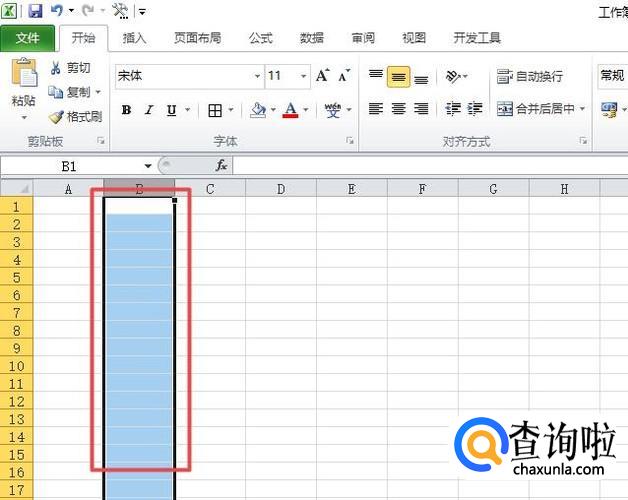Image resolution: width=628 pixels, height=500 pixels.
Task: Toggle Underline formatting
Action: coord(171,109)
